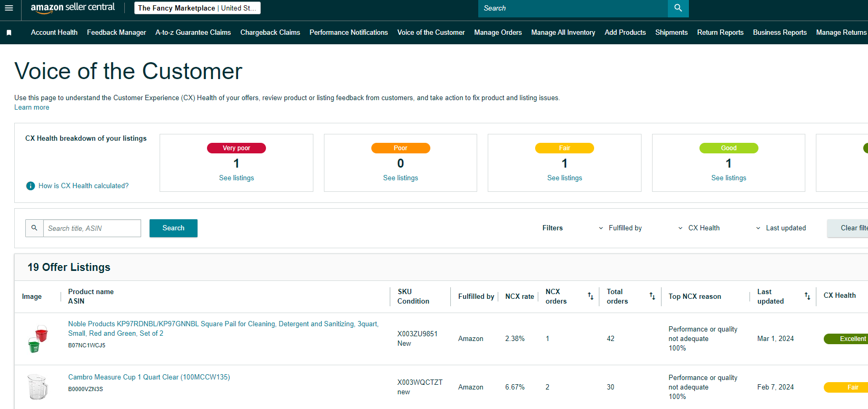
Task: Open the Cambro Measure Cup 1 Quart listing link
Action: click(149, 377)
